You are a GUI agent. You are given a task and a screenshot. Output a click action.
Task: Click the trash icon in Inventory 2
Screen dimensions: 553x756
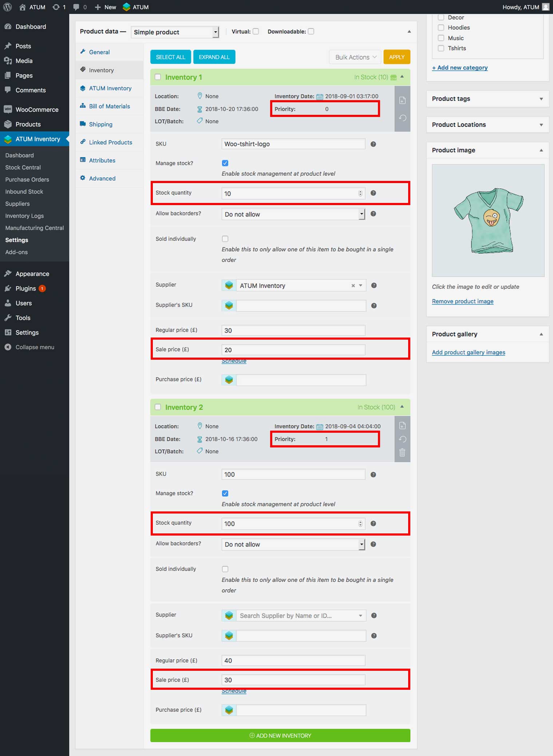pos(402,453)
